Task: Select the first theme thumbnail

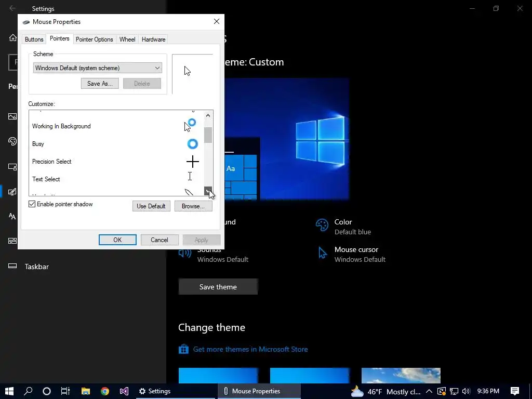Action: (x=218, y=375)
